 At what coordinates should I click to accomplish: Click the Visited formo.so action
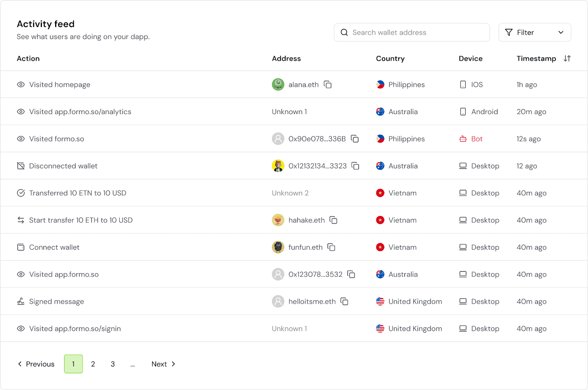pyautogui.click(x=57, y=139)
